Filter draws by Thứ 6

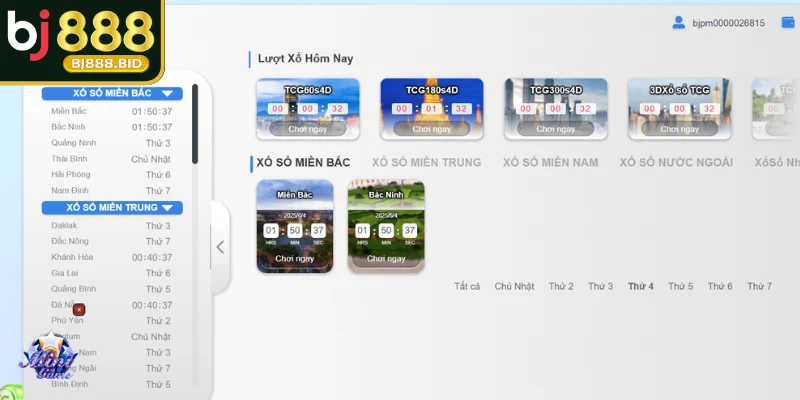click(720, 286)
